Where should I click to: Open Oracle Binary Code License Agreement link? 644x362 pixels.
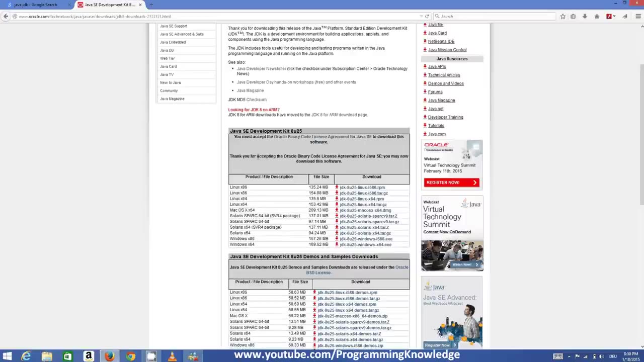click(323, 137)
